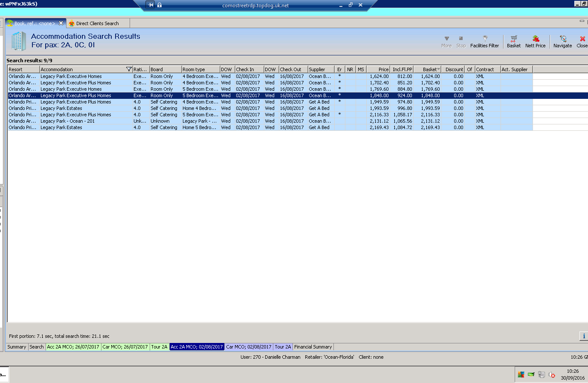Sort results by Price column header

point(379,69)
